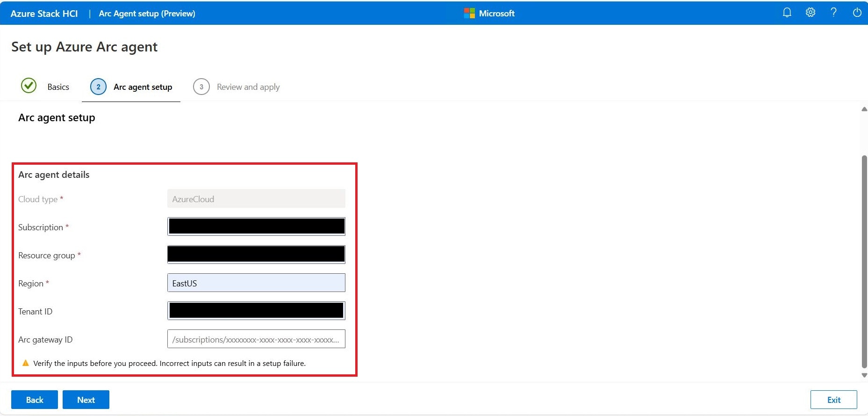The image size is (868, 416).
Task: Focus the Subscription input field
Action: (256, 226)
